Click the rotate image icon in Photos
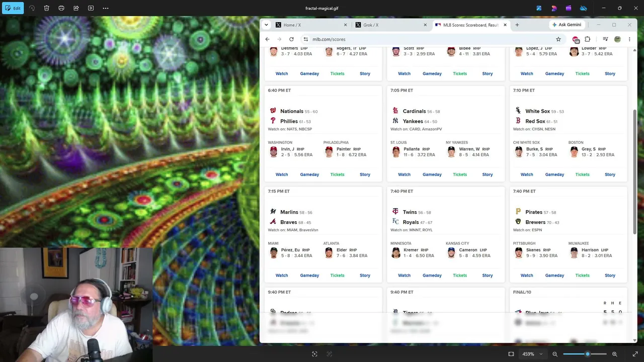644x362 pixels. point(32,8)
